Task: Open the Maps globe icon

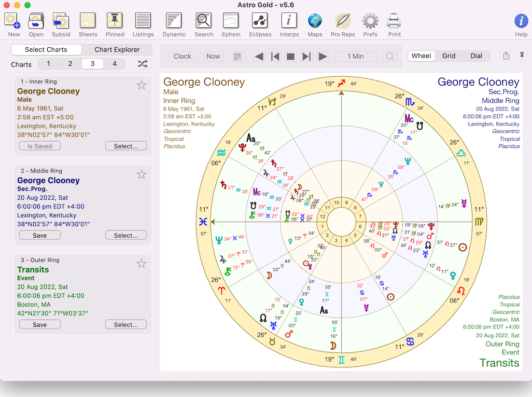Action: [x=315, y=21]
